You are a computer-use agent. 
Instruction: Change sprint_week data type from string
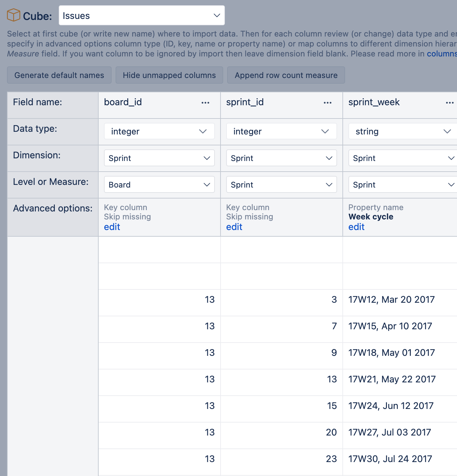403,131
